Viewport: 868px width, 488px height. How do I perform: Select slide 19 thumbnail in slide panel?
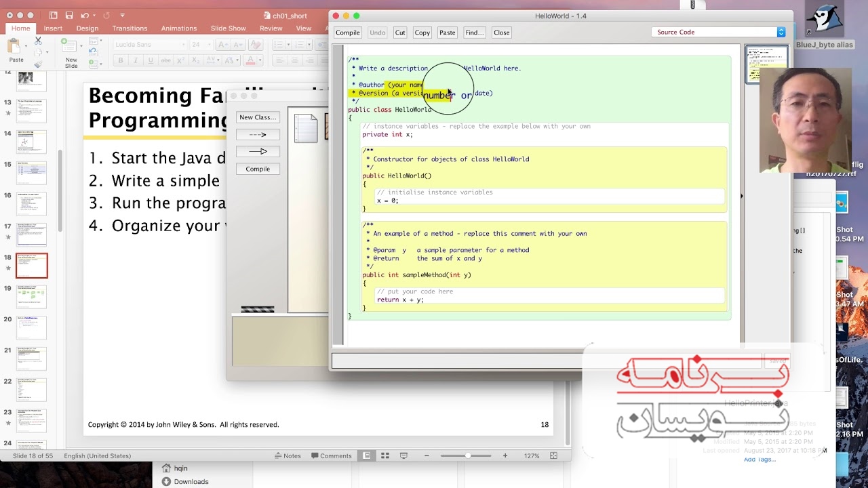pos(32,296)
